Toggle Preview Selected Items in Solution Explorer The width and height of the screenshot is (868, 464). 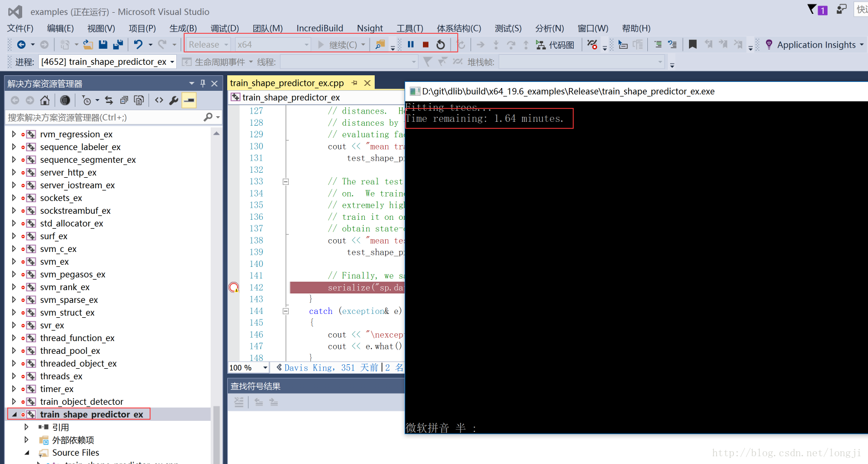tap(189, 100)
